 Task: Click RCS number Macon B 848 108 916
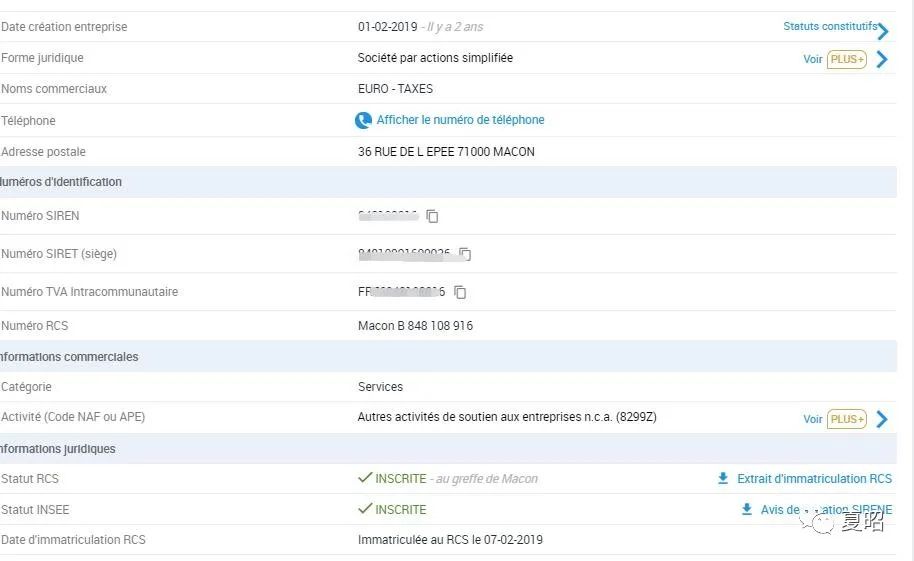tap(415, 325)
